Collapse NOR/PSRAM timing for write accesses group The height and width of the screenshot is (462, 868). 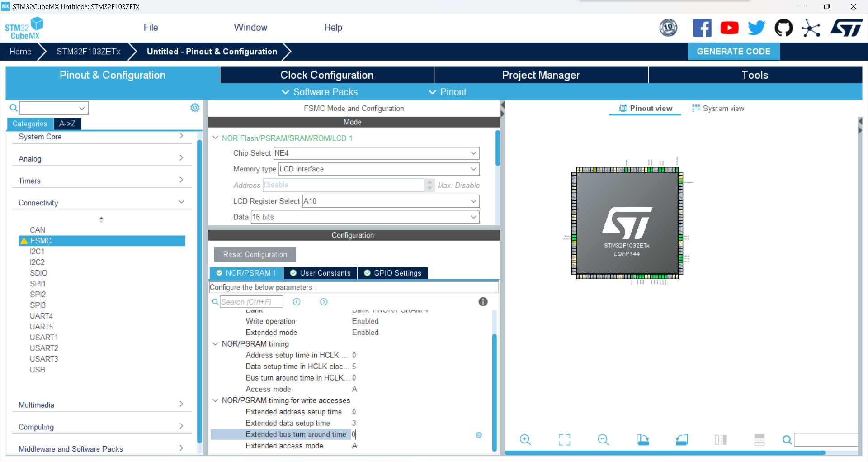pyautogui.click(x=216, y=400)
